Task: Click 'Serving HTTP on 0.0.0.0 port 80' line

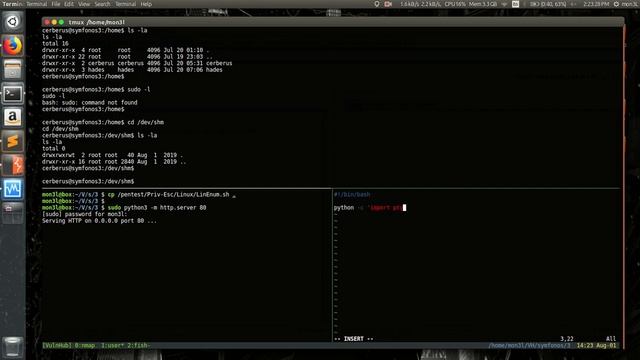Action: pos(99,220)
